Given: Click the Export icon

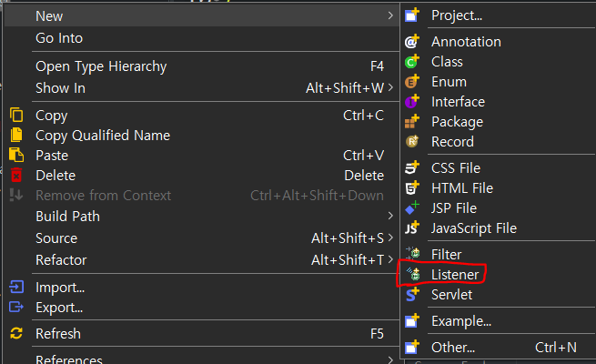Looking at the screenshot, I should pos(16,307).
